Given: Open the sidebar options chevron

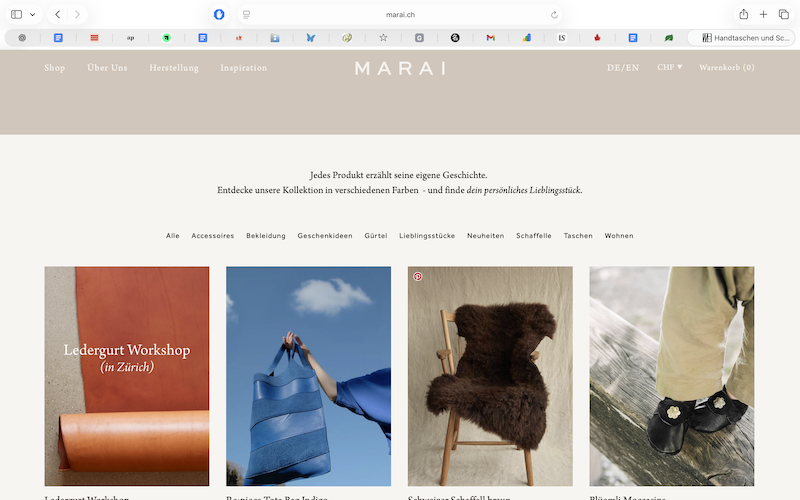Looking at the screenshot, I should (32, 14).
